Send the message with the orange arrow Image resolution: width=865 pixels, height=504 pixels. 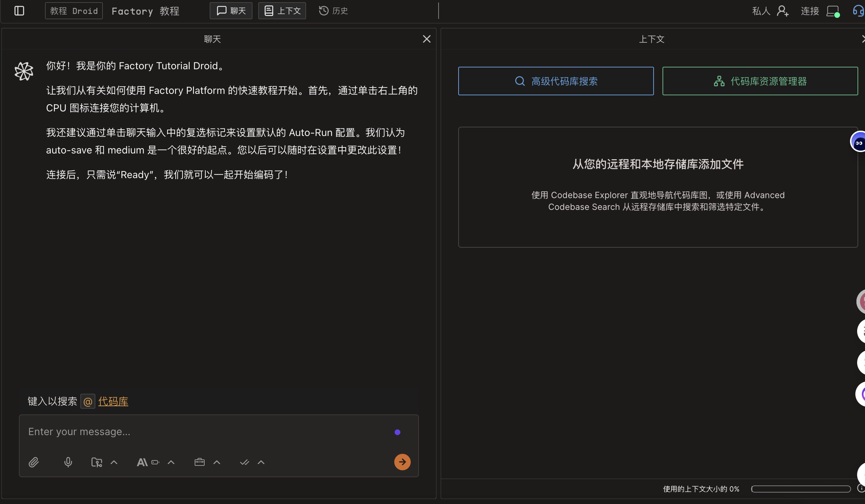402,462
